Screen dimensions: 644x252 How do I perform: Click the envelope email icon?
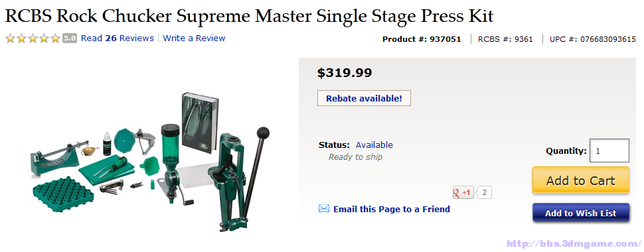(323, 209)
